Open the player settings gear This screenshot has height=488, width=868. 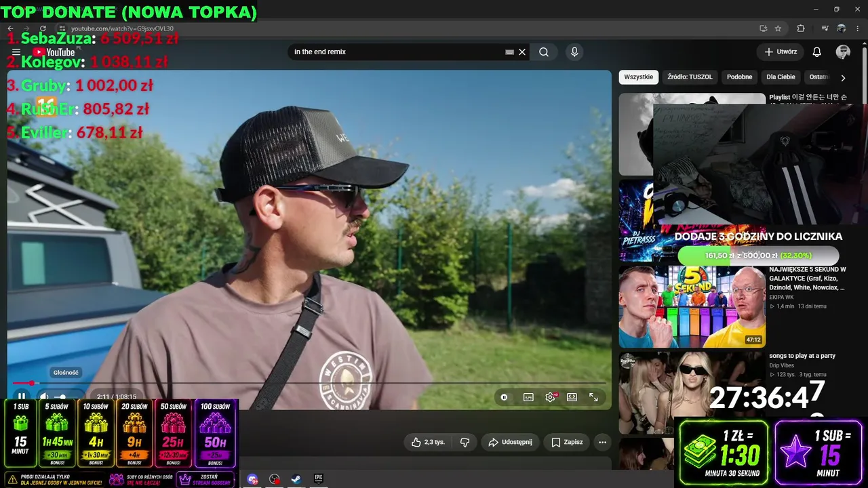coord(550,397)
